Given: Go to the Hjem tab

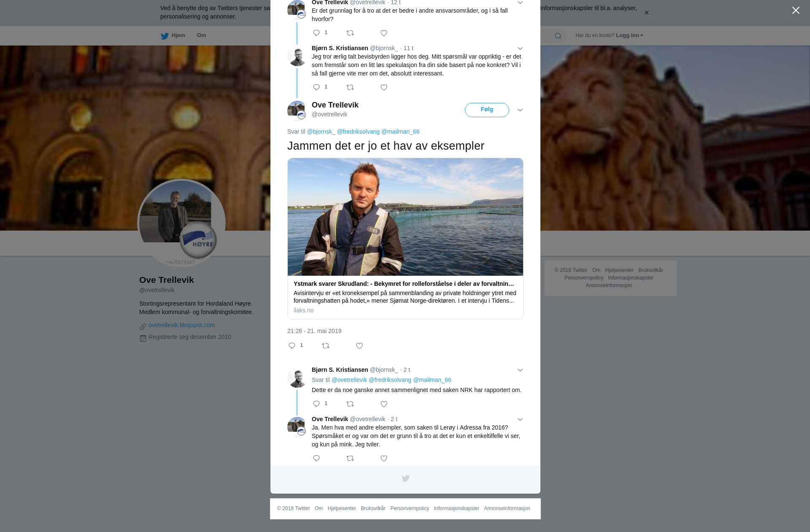Looking at the screenshot, I should 178,35.
